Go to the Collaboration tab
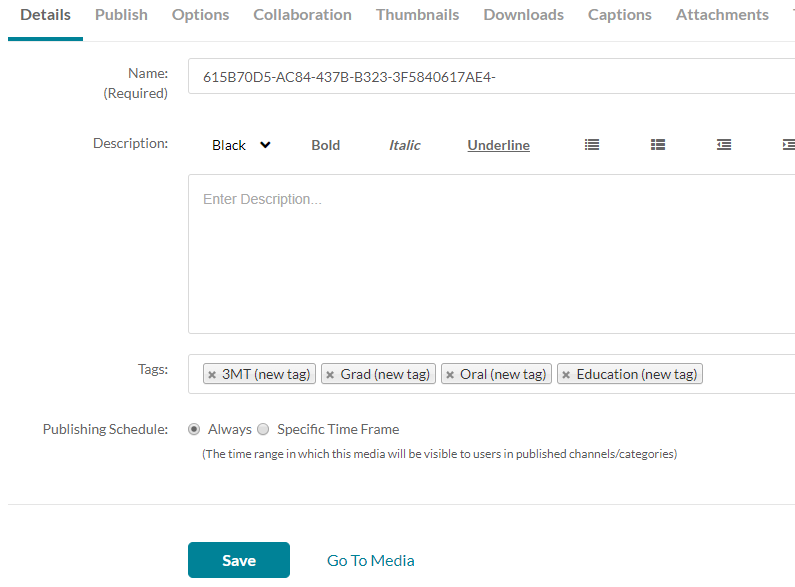Viewport: 795px width, 587px height. point(302,15)
